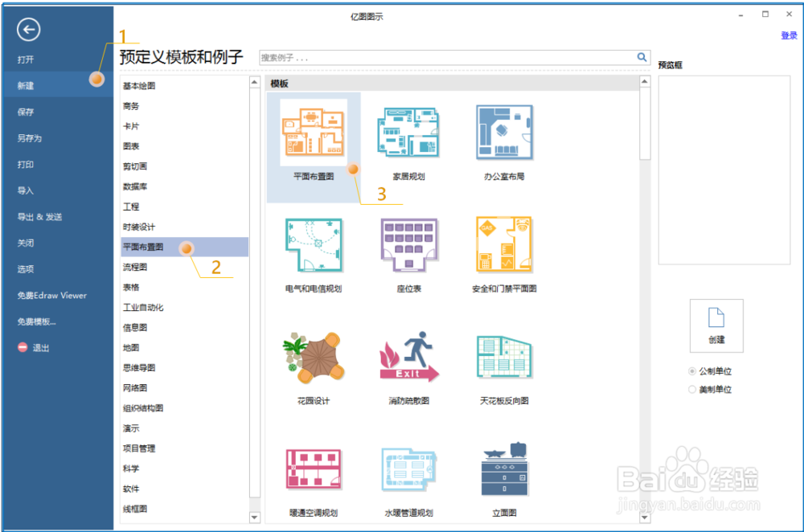
Task: Select the 商务 category
Action: (x=131, y=105)
